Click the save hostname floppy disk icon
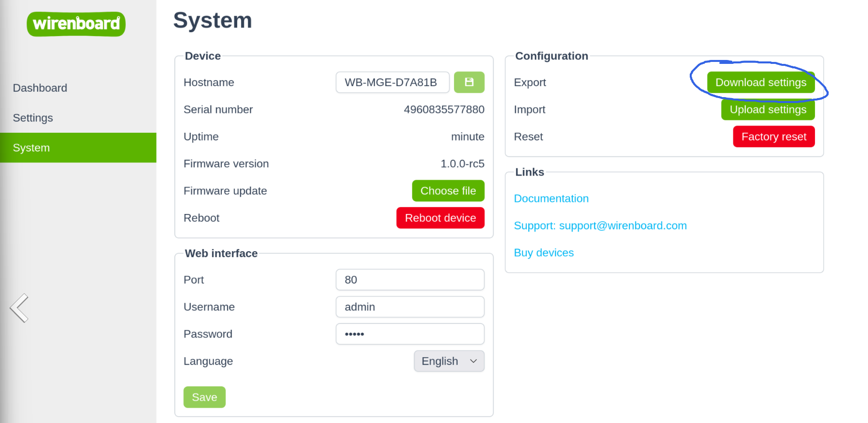The width and height of the screenshot is (868, 423). click(469, 82)
